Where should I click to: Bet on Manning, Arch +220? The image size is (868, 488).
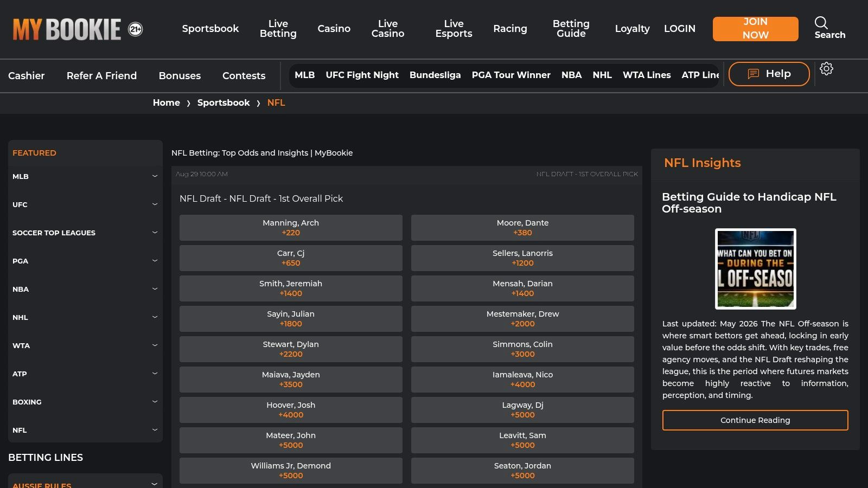pos(291,228)
